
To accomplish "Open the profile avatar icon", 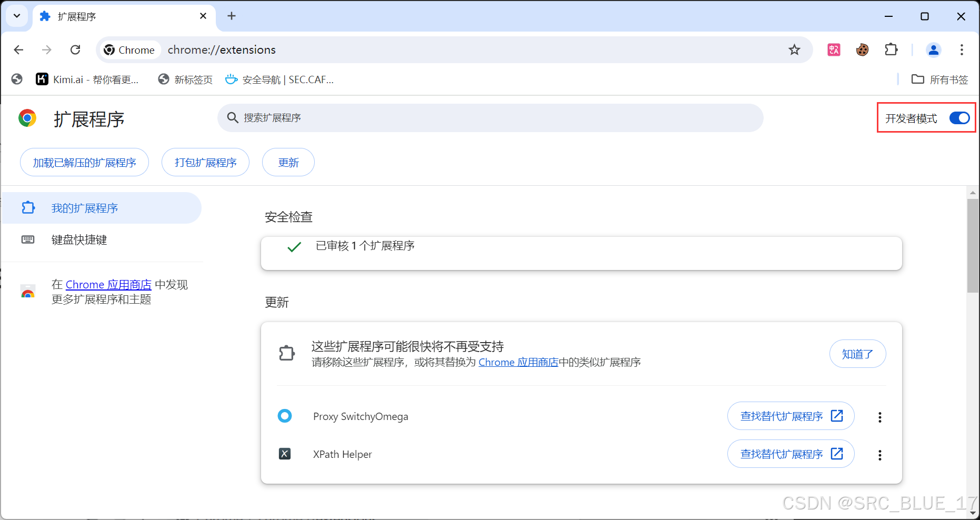I will tap(934, 49).
